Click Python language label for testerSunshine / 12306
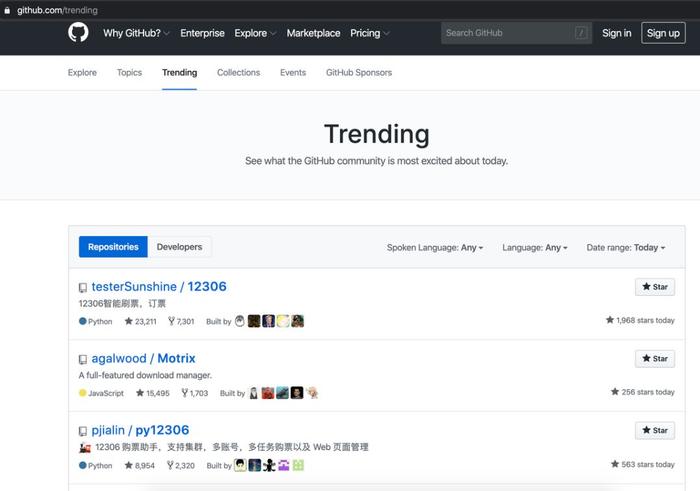This screenshot has width=700, height=491. [x=96, y=321]
